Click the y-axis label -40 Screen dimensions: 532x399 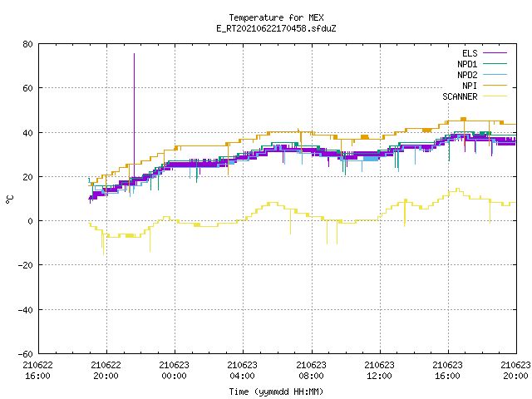click(x=26, y=310)
